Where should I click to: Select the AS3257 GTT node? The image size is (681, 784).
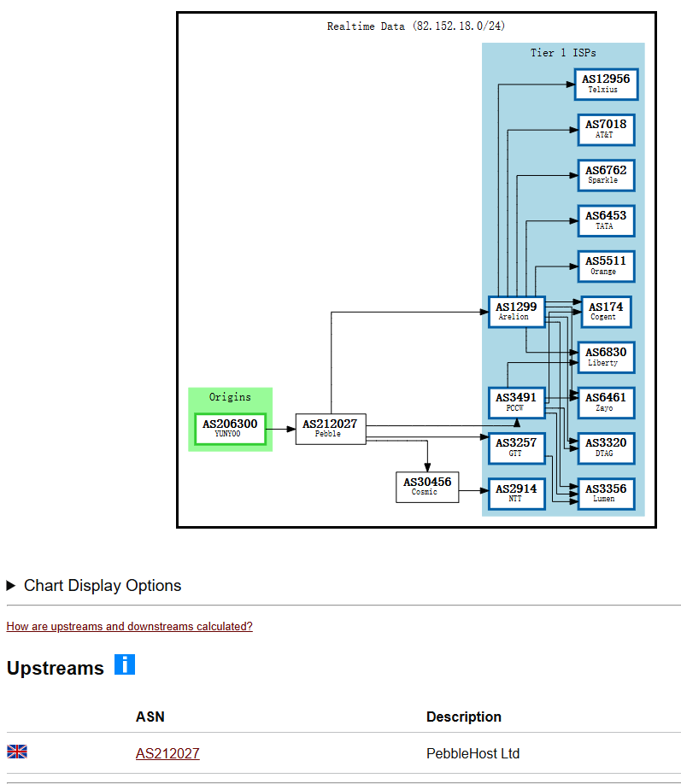517,448
